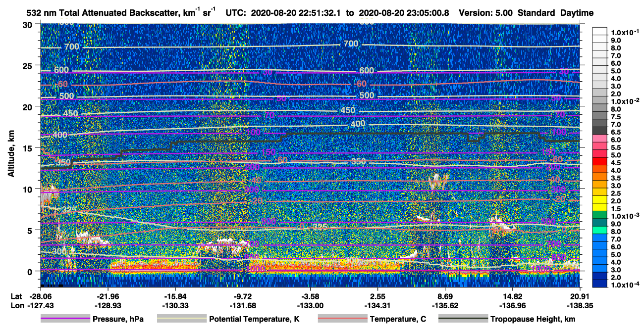Click the 'Temperature, C' legend label
Screen dimensions: 644x330
[398, 319]
